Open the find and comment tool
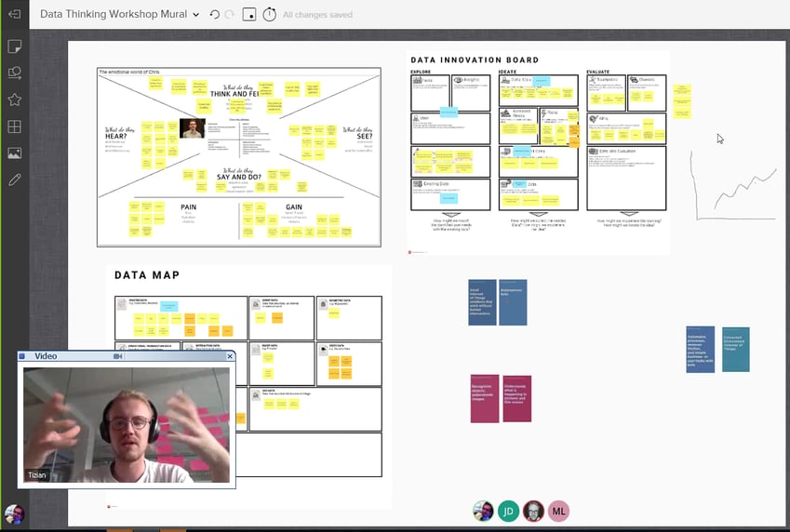This screenshot has height=532, width=790. coord(15,73)
